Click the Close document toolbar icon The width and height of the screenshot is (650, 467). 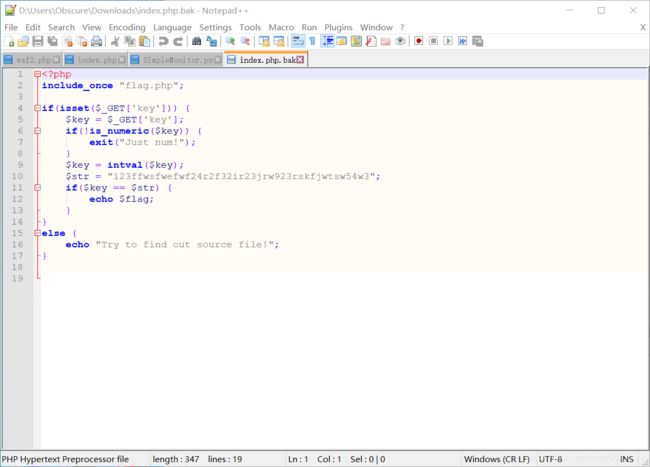point(68,41)
